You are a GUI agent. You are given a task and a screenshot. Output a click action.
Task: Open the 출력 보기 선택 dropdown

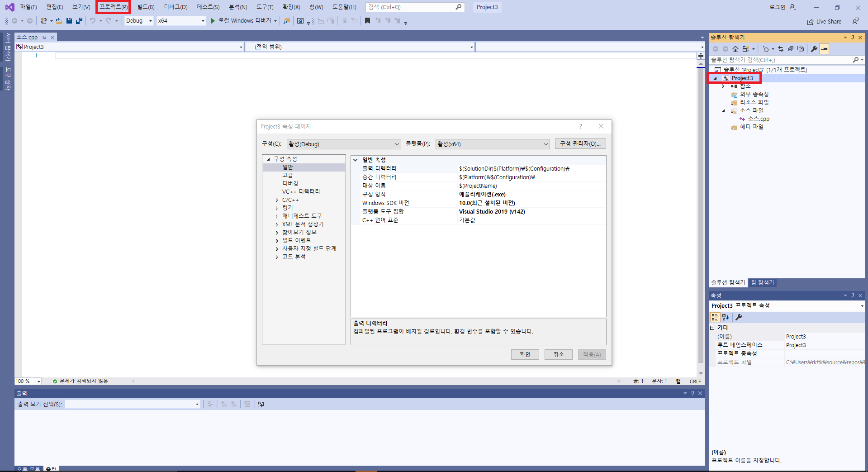click(x=133, y=404)
